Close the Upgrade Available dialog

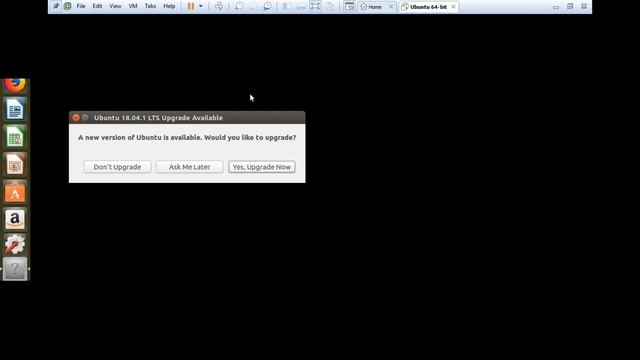pyautogui.click(x=76, y=118)
